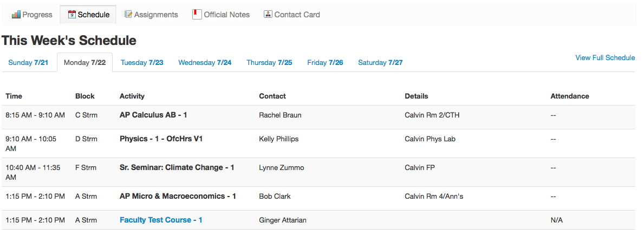Select Sunday 7/21 schedule

pyautogui.click(x=28, y=62)
